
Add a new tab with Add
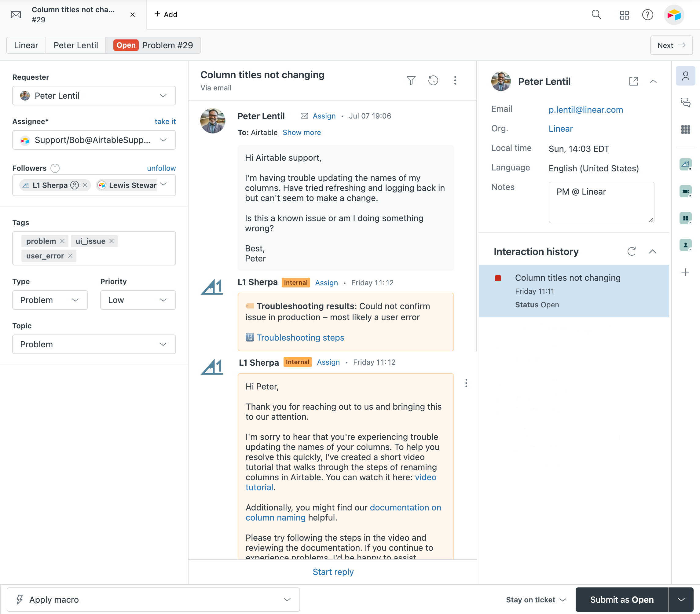[166, 14]
